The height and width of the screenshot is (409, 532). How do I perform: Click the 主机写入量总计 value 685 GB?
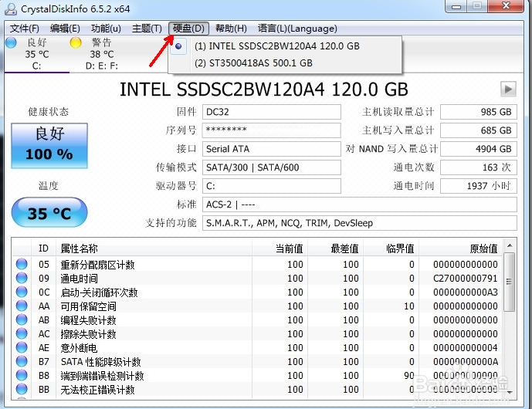pos(479,130)
